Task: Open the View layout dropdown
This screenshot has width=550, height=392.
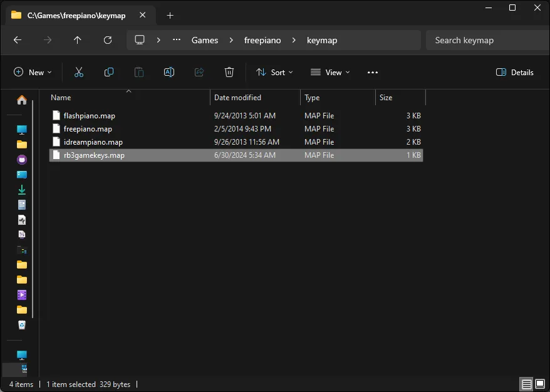Action: click(330, 73)
